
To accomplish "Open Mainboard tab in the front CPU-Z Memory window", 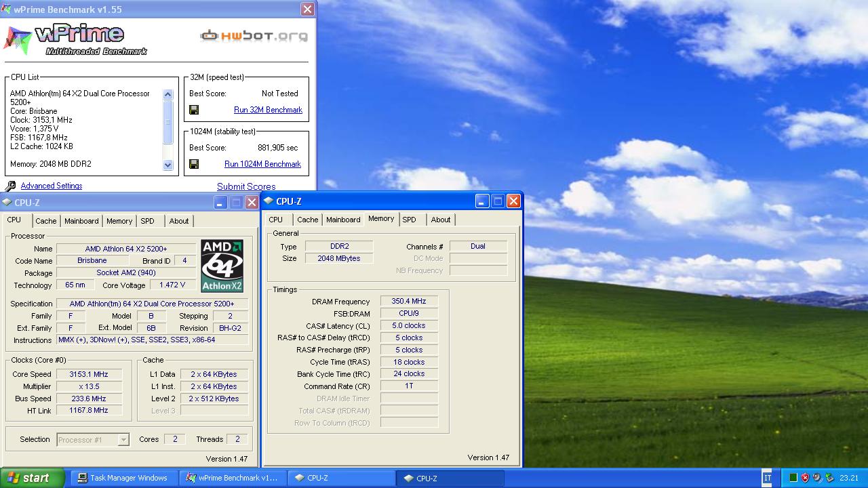I will (x=343, y=220).
